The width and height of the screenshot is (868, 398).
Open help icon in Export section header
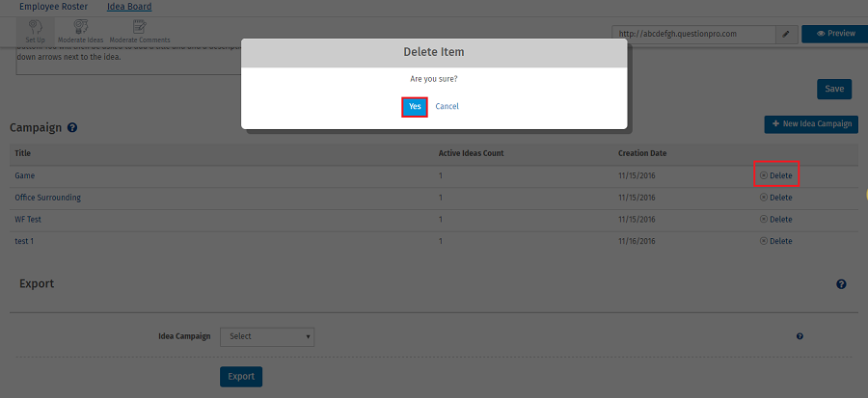tap(841, 284)
